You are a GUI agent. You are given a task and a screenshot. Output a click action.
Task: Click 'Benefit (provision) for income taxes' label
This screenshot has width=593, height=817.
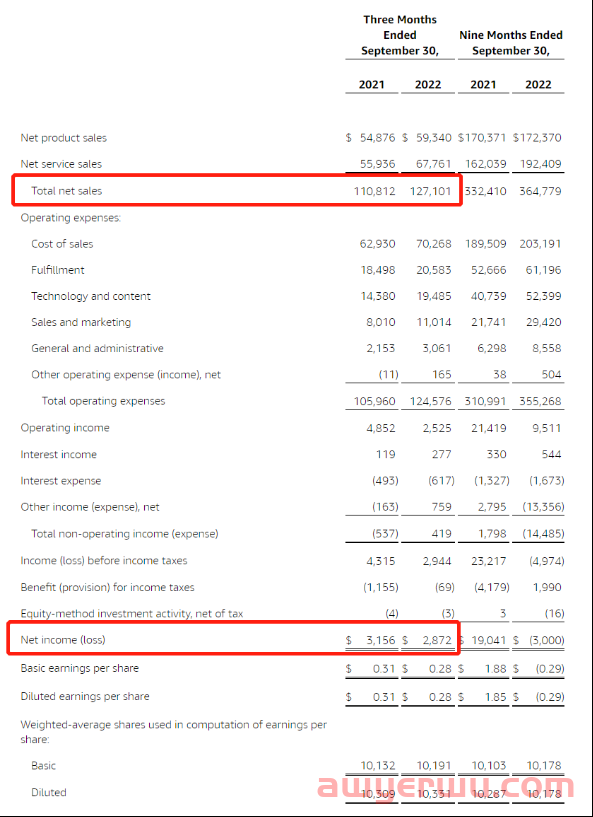click(107, 587)
